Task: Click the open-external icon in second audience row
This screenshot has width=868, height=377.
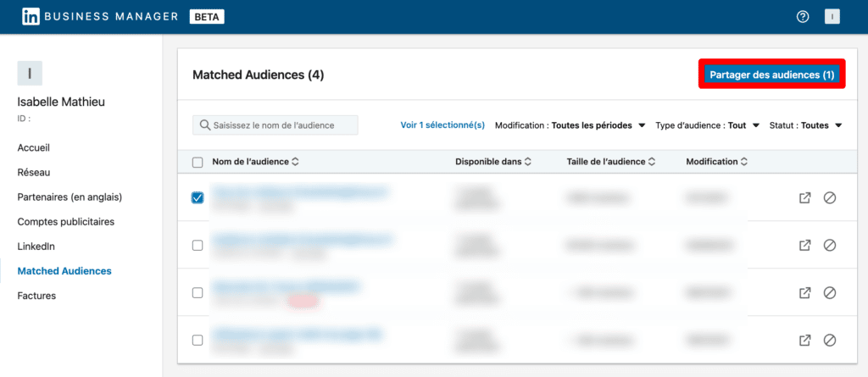Action: pos(804,245)
